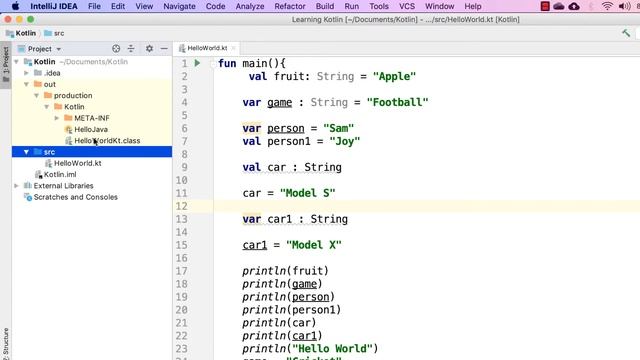This screenshot has height=360, width=640.
Task: Open the Tools menu
Action: (379, 6)
